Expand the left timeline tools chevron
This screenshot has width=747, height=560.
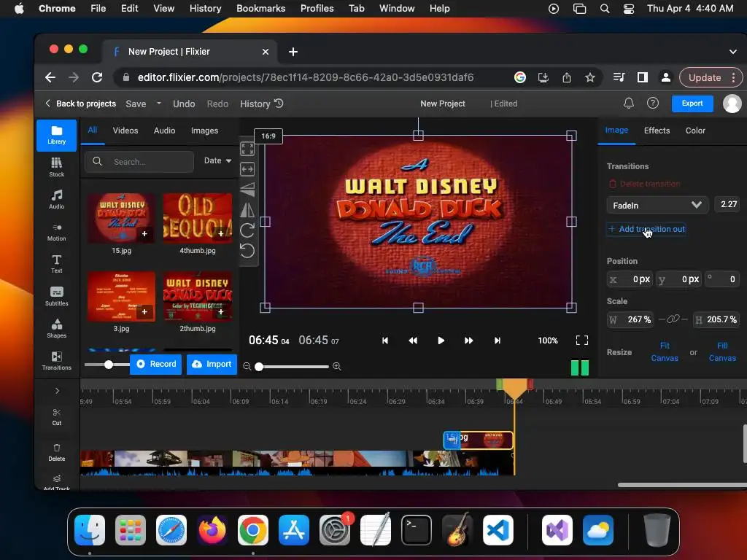coord(57,391)
